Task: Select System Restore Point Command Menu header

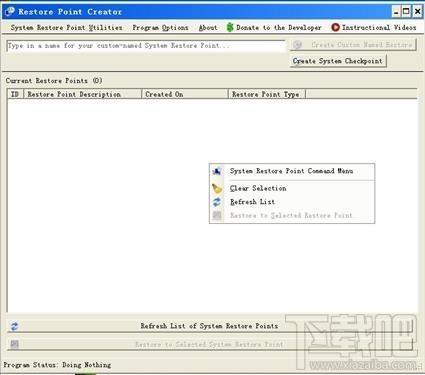Action: [x=291, y=171]
